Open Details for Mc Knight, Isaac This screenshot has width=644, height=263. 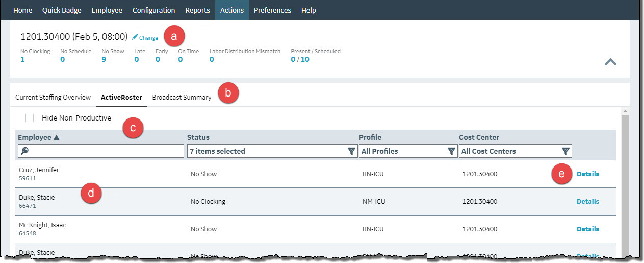(587, 229)
